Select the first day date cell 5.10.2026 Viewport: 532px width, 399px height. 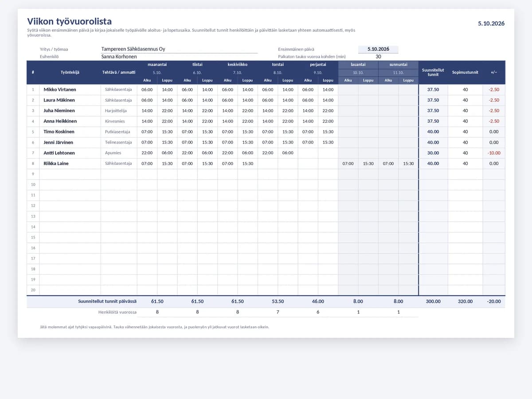378,49
